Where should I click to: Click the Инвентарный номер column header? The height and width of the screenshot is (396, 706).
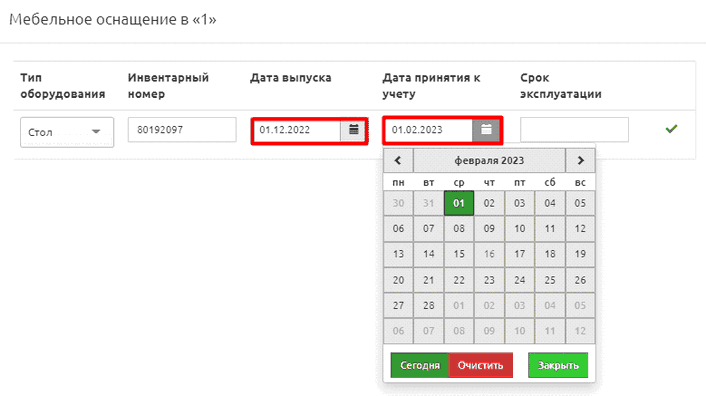(168, 86)
